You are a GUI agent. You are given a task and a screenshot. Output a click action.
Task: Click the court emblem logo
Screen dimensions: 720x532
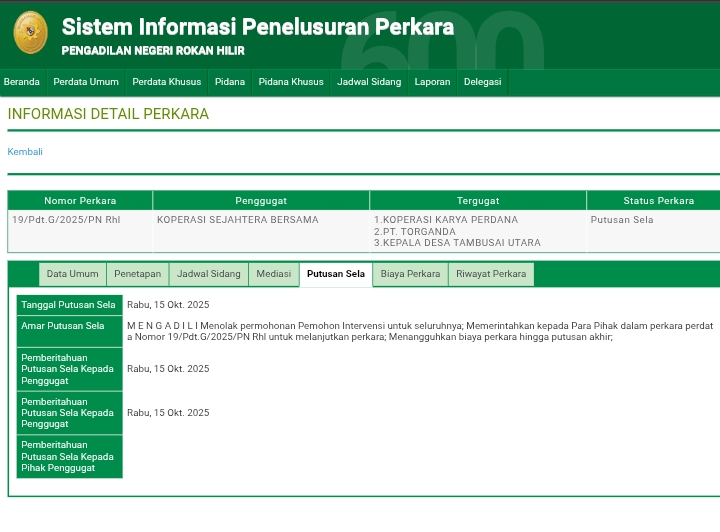[x=30, y=33]
